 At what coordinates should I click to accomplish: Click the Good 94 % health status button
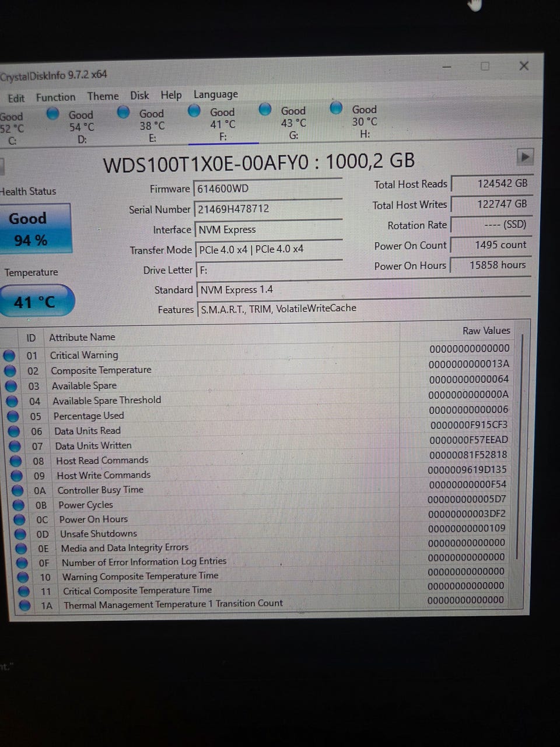35,228
